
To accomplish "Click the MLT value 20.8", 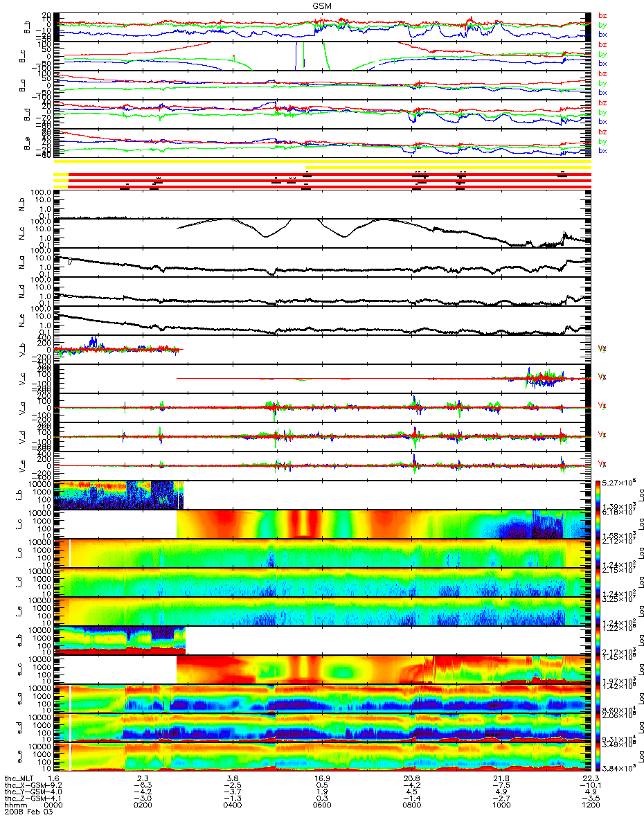I will 411,779.
